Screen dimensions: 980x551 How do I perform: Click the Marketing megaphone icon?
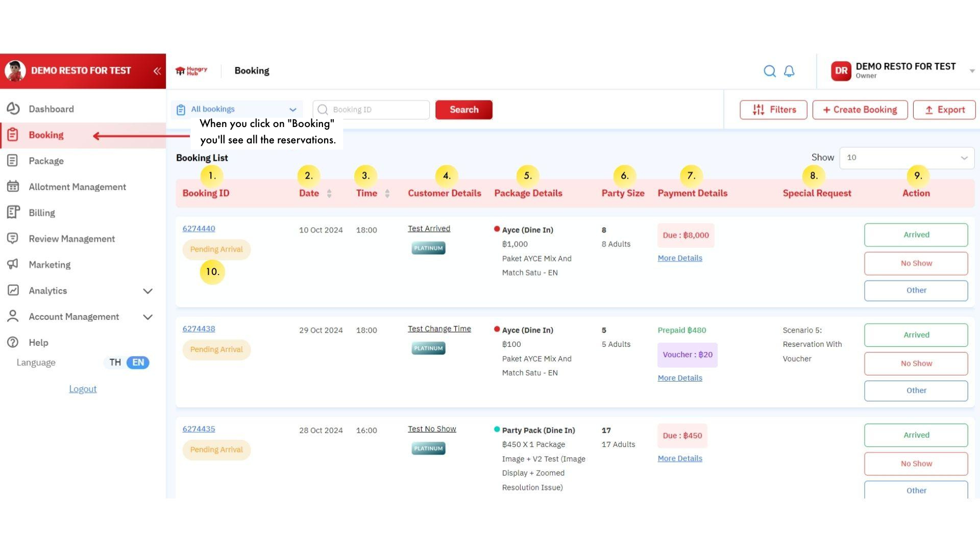pos(13,265)
